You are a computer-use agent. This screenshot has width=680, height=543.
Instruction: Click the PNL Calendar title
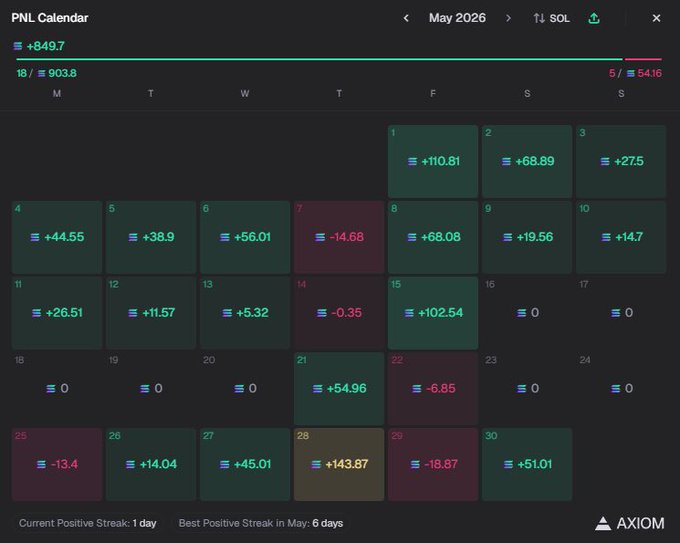49,18
